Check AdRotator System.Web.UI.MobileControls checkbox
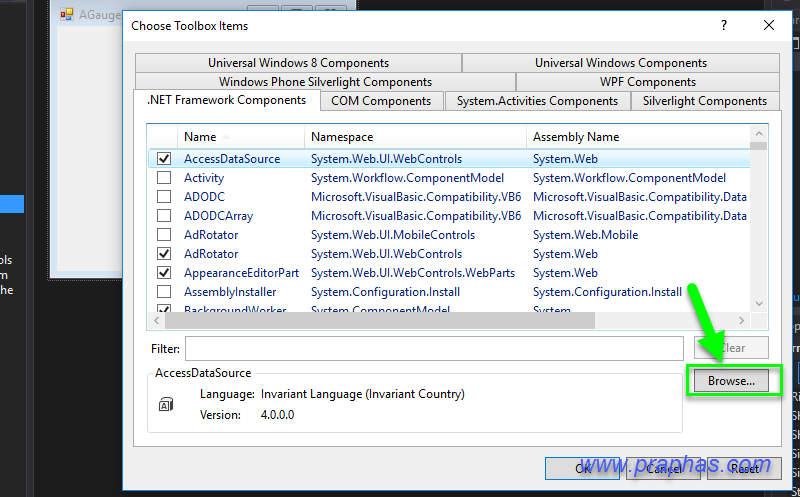This screenshot has height=497, width=800. [164, 235]
